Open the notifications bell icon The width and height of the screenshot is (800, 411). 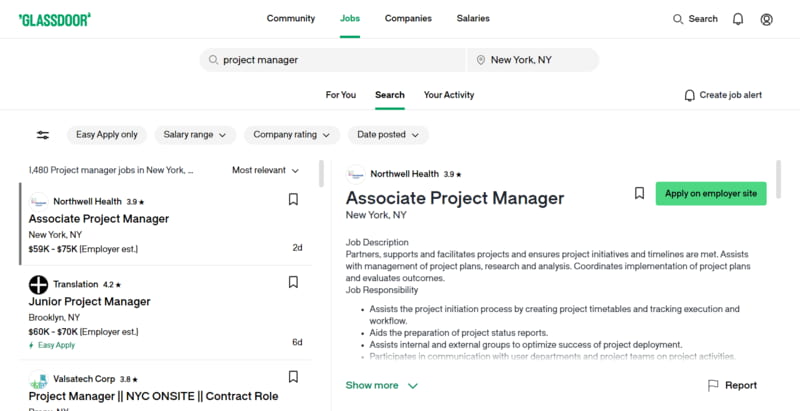click(x=738, y=19)
